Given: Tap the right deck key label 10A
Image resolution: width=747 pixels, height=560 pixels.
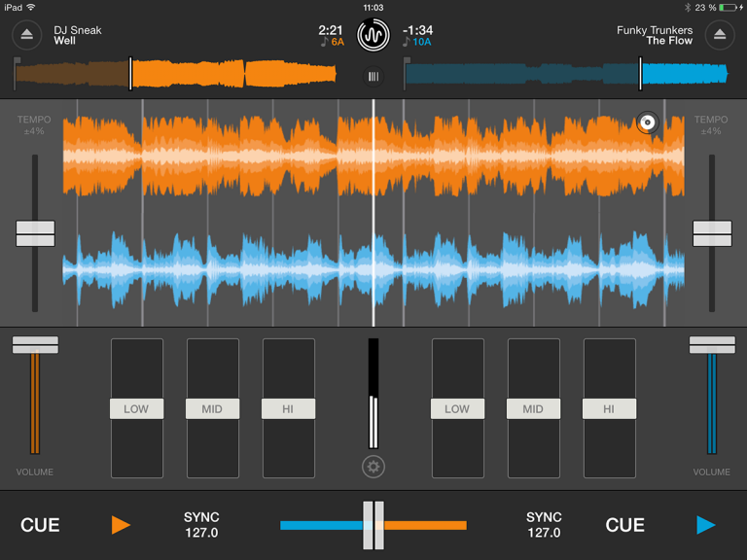Looking at the screenshot, I should point(421,42).
